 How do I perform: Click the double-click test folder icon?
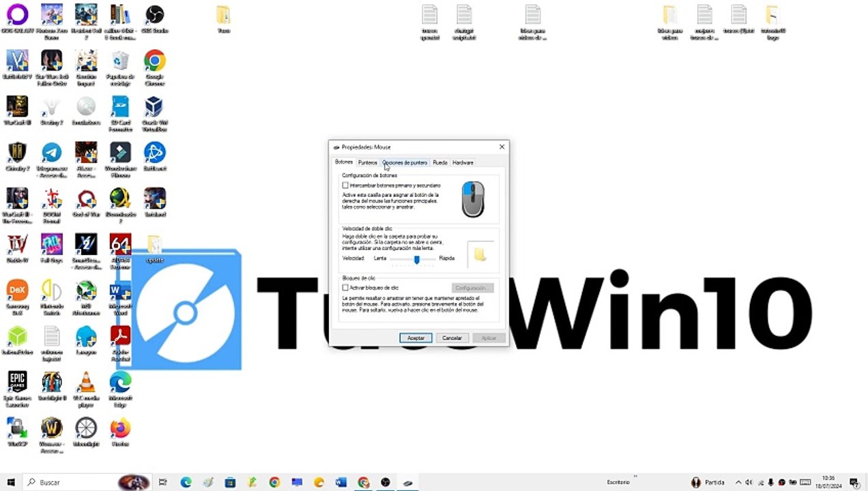point(480,254)
